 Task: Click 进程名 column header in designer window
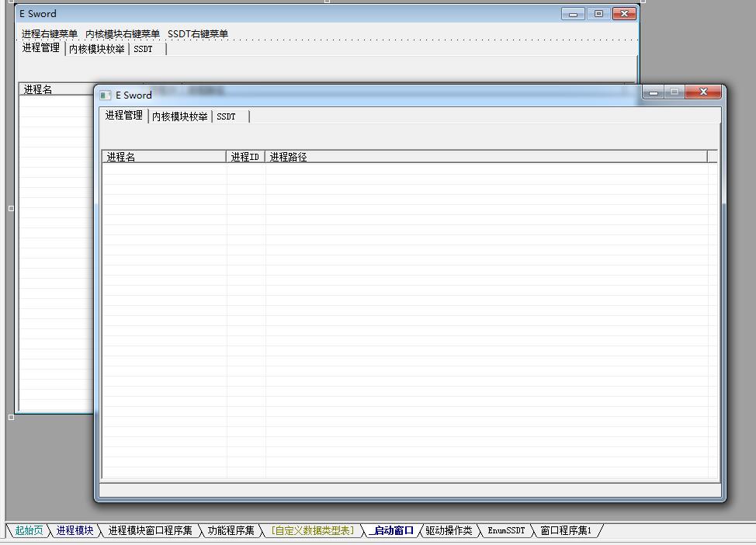click(x=57, y=89)
